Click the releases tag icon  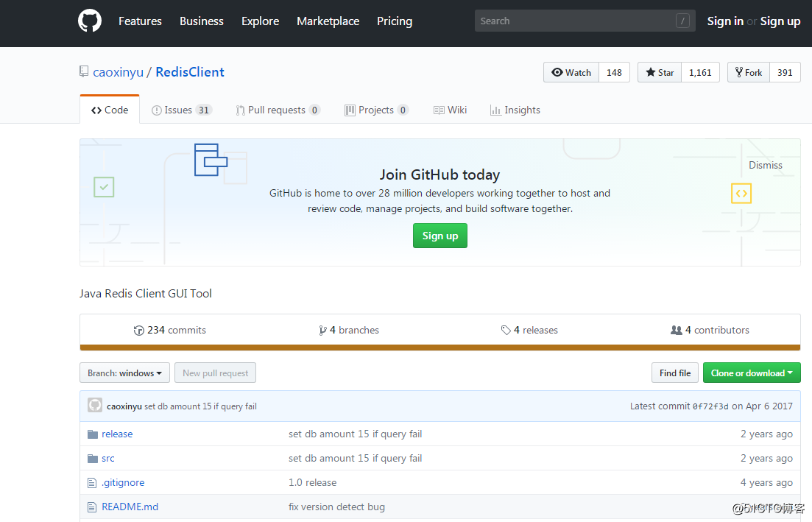tap(506, 331)
